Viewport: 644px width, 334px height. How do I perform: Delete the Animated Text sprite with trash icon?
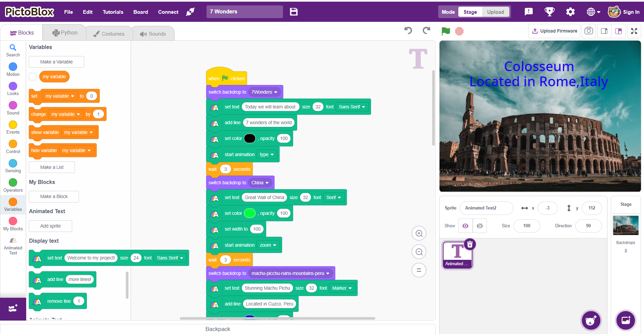click(470, 244)
